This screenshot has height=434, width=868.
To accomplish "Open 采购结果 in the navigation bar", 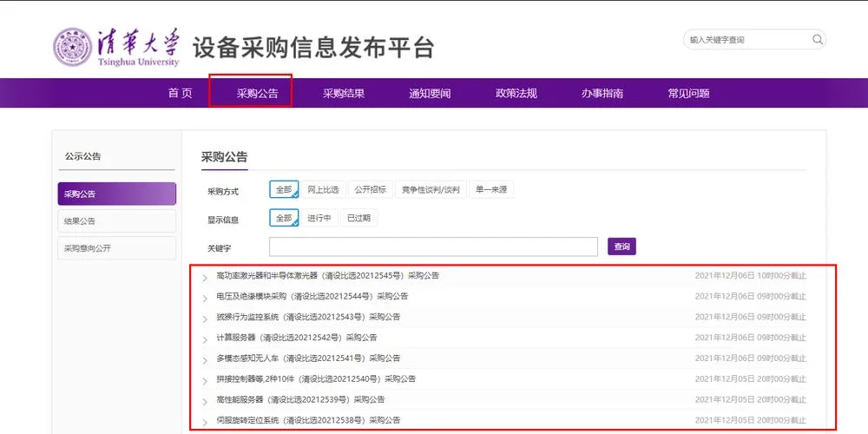I will point(344,93).
